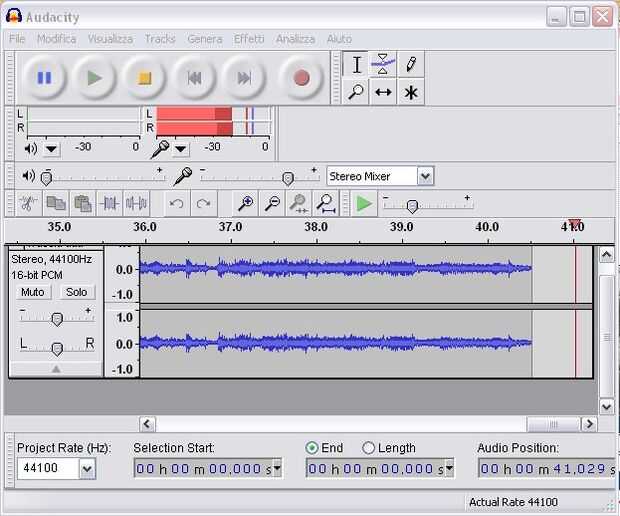Open the output meter dropdown arrow

click(51, 149)
